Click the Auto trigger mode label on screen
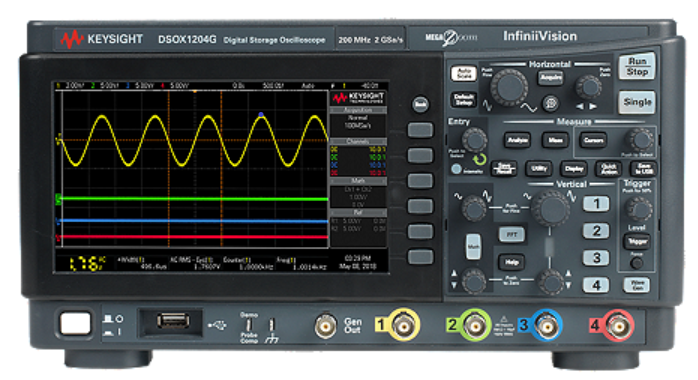 coord(308,85)
